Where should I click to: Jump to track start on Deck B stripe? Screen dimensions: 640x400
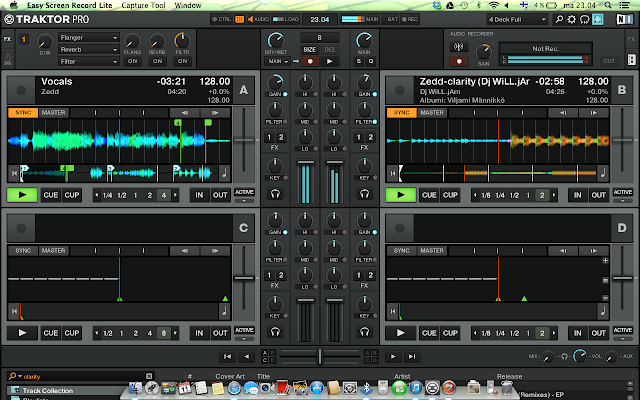(392, 173)
